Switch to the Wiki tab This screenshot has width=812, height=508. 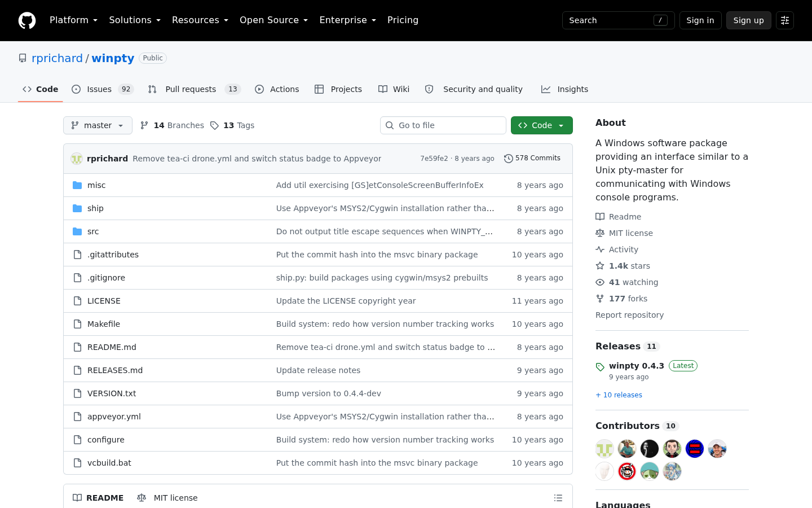click(x=394, y=89)
